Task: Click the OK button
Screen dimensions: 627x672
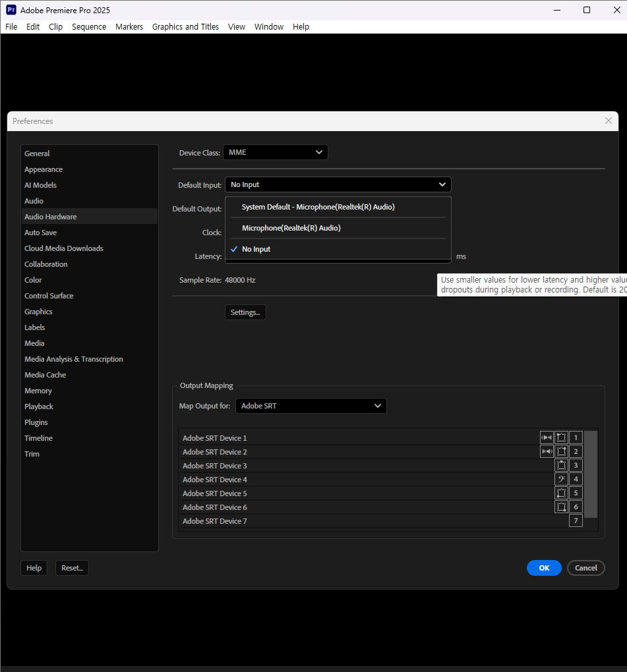Action: (x=544, y=568)
